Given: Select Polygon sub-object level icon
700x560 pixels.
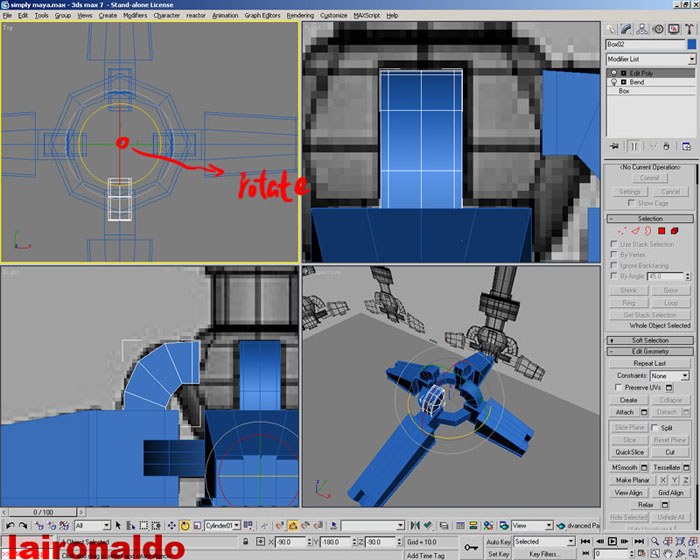Looking at the screenshot, I should click(x=662, y=231).
